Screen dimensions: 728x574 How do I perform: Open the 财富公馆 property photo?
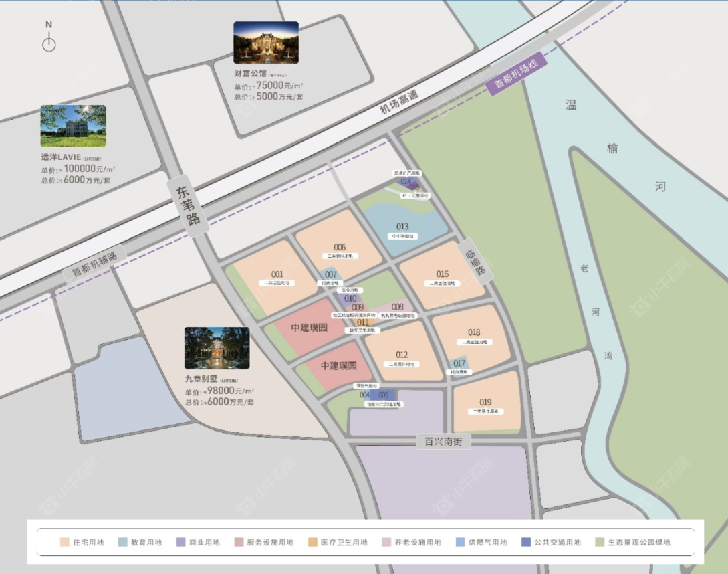266,42
